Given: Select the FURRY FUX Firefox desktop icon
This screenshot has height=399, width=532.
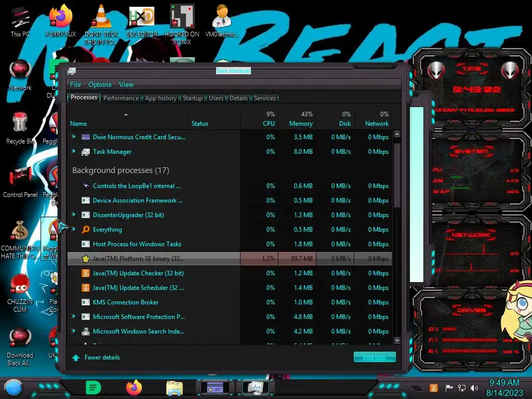Looking at the screenshot, I should pyautogui.click(x=60, y=21).
